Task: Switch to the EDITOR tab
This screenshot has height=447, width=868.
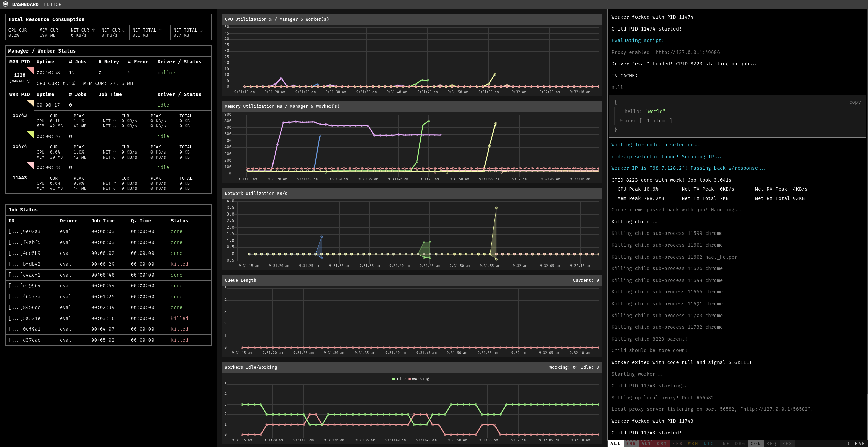Action: [x=53, y=4]
